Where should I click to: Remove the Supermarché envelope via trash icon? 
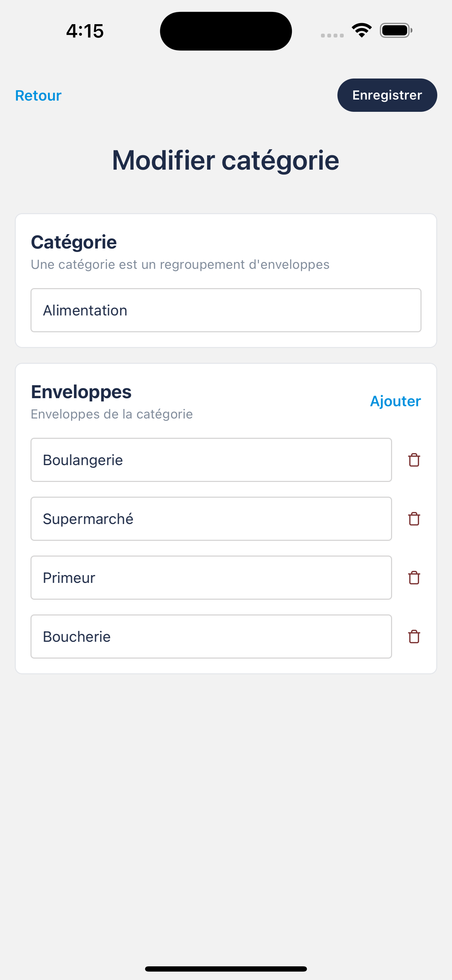click(x=414, y=519)
